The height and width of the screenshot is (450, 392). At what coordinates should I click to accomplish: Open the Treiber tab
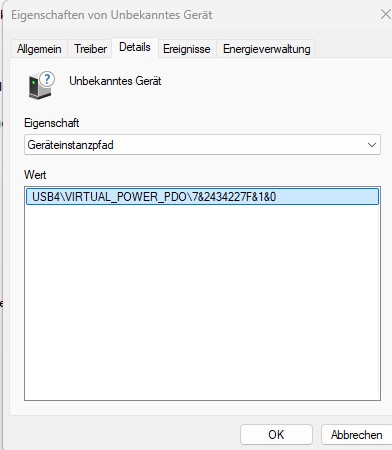[90, 49]
